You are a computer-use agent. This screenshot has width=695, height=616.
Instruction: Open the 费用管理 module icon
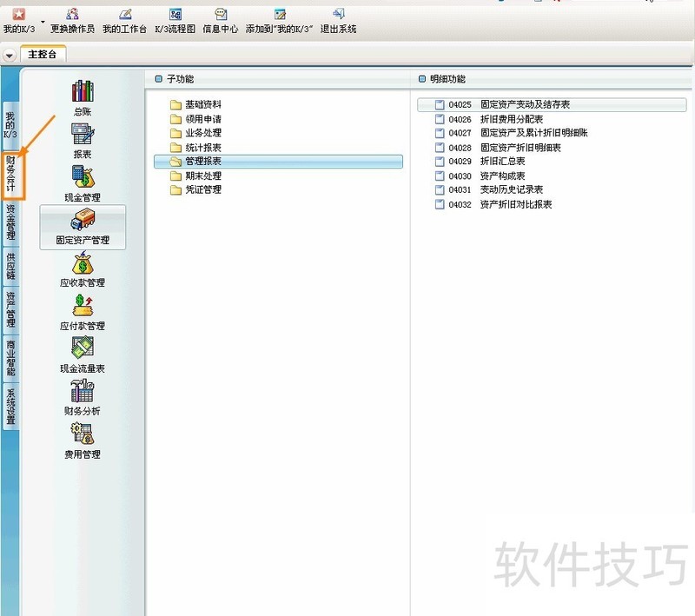83,440
